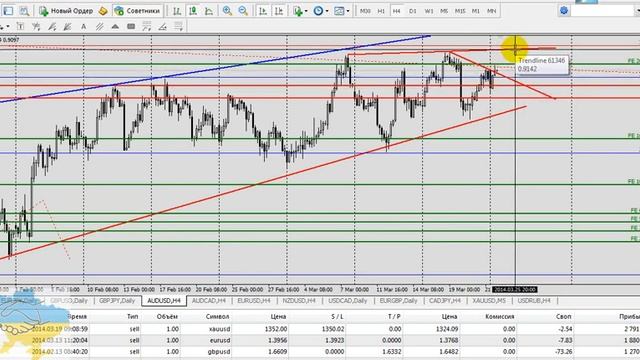Zoom out of the chart
The width and height of the screenshot is (640, 360).
(x=243, y=11)
